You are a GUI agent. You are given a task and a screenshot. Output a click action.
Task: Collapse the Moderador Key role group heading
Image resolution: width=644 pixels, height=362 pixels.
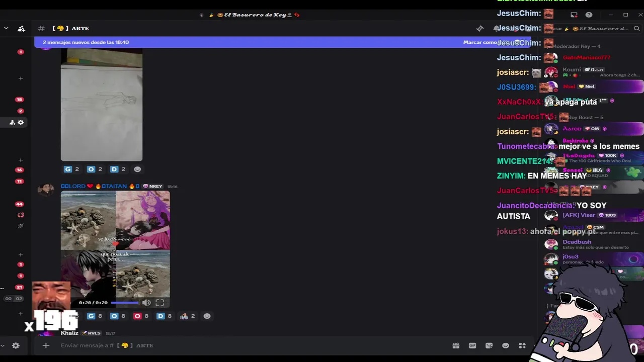click(577, 46)
